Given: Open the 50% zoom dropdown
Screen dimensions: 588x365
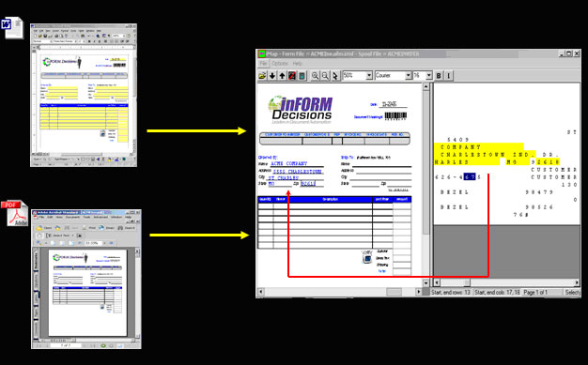Looking at the screenshot, I should pos(369,76).
